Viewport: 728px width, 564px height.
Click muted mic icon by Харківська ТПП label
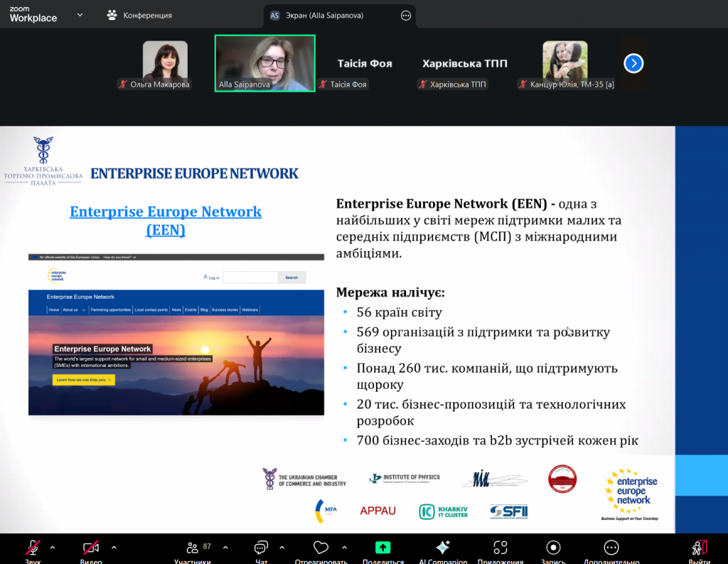click(x=423, y=85)
